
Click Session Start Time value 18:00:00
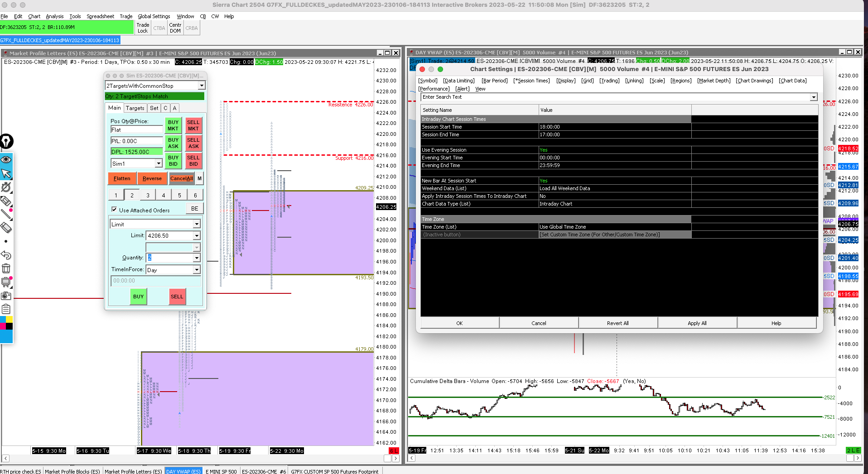[615, 127]
